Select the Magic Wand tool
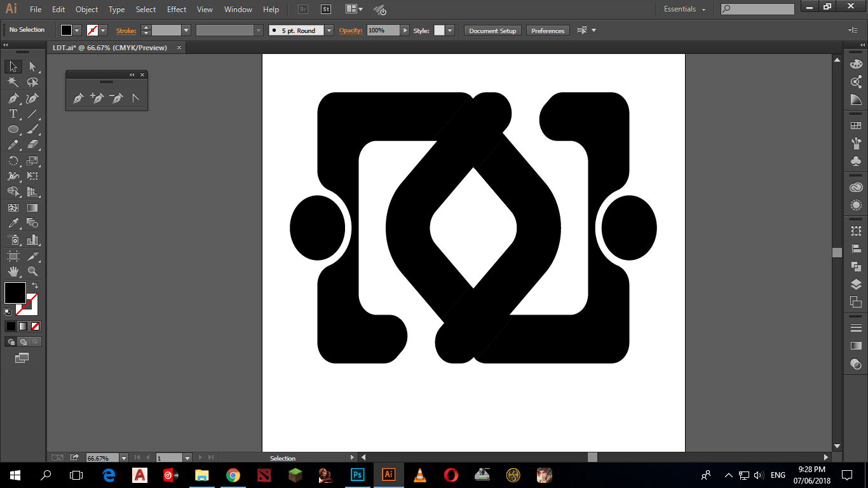The height and width of the screenshot is (488, 868). [13, 83]
